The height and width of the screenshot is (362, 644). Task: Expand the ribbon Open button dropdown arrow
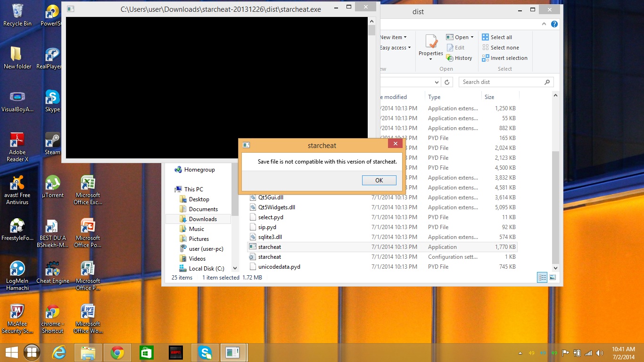click(x=472, y=37)
